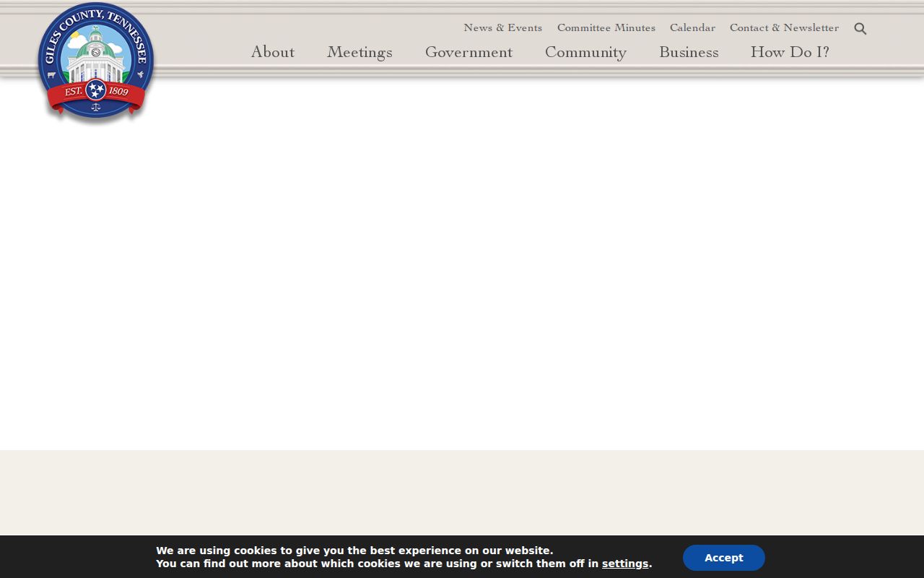Visit the Committee Minutes page
The height and width of the screenshot is (578, 924).
606,27
